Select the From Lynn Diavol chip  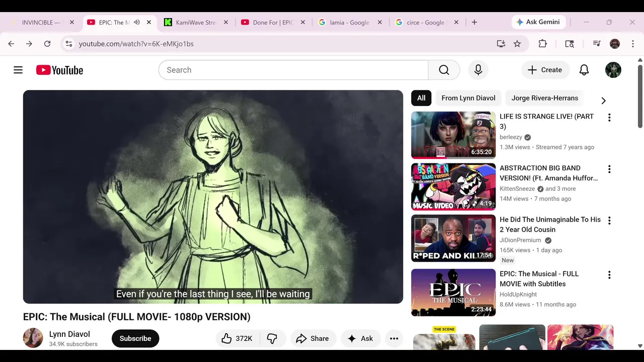point(468,98)
